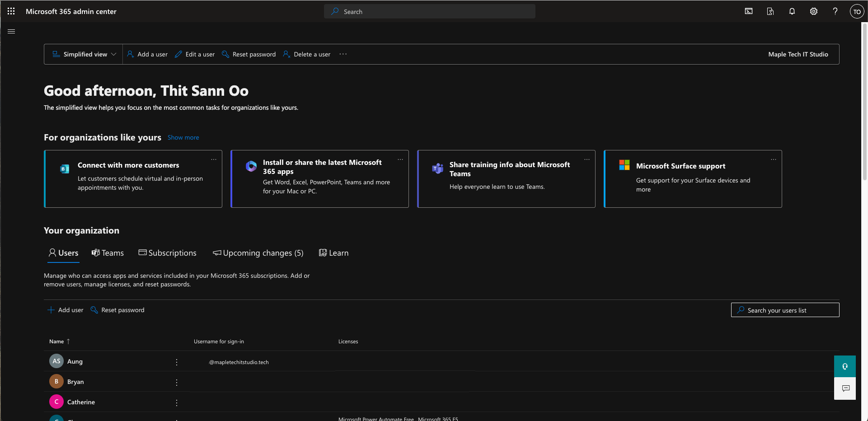The width and height of the screenshot is (868, 421).
Task: Open the header icon left of the bell
Action: (770, 11)
